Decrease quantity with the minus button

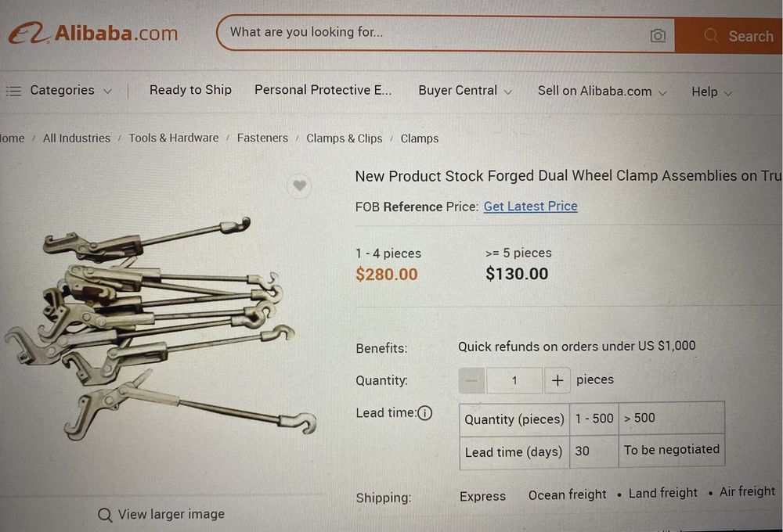tap(471, 380)
